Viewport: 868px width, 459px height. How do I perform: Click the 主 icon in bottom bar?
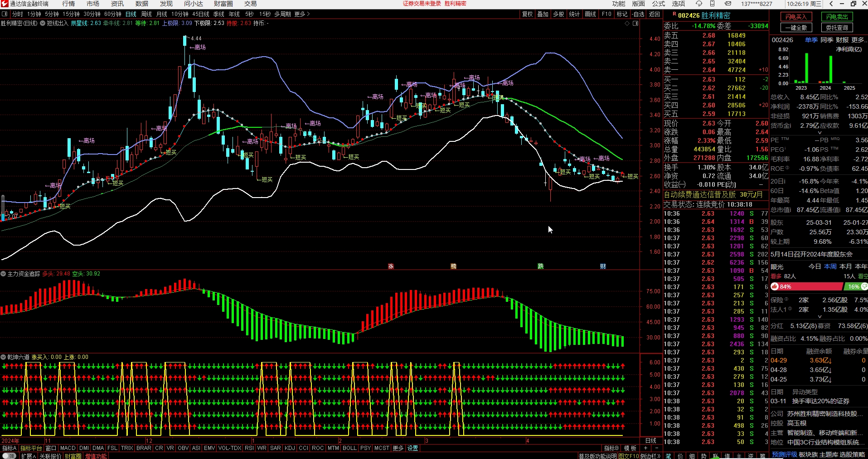tap(739, 456)
